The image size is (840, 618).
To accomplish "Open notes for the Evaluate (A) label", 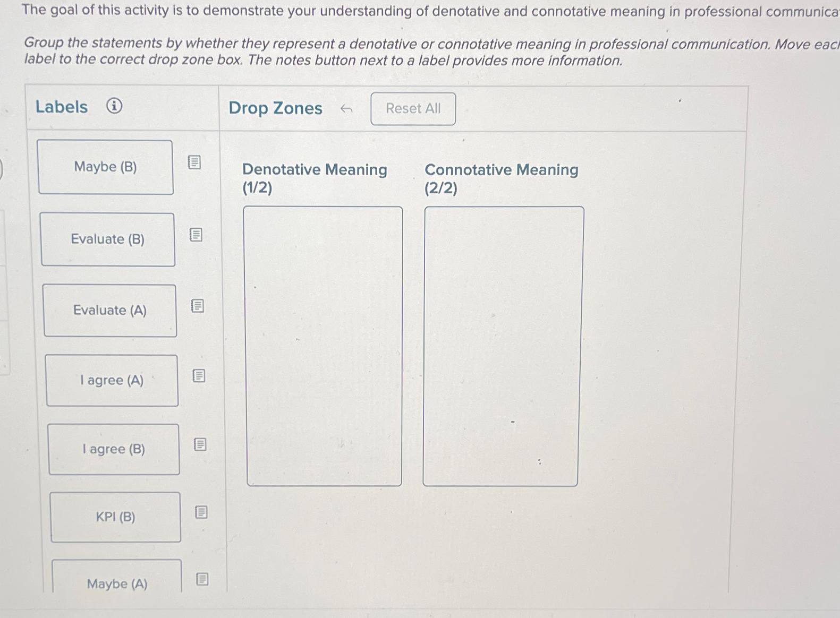I will click(198, 306).
